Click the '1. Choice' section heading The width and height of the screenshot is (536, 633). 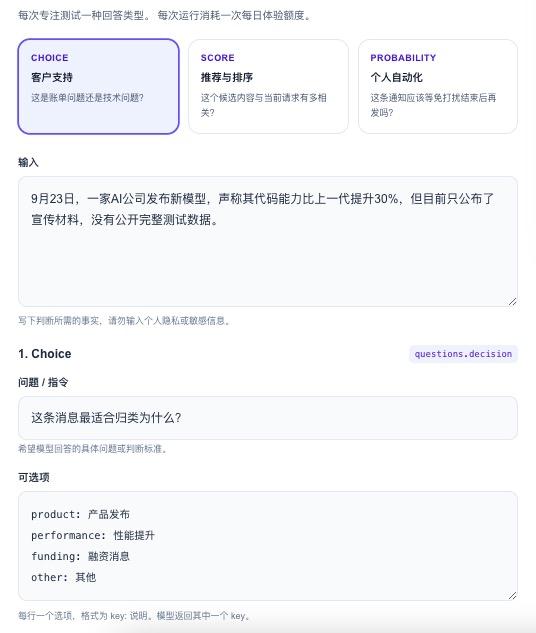[45, 354]
